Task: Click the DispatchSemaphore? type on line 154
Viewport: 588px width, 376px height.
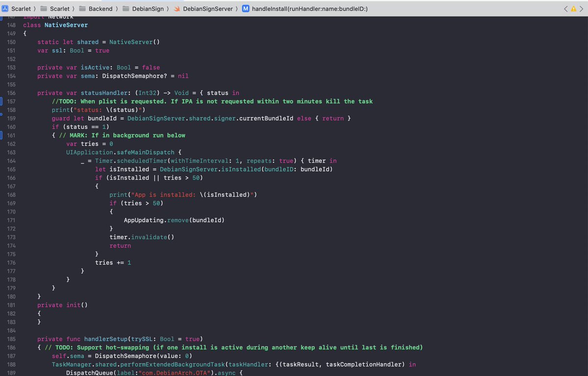Action: pos(135,76)
